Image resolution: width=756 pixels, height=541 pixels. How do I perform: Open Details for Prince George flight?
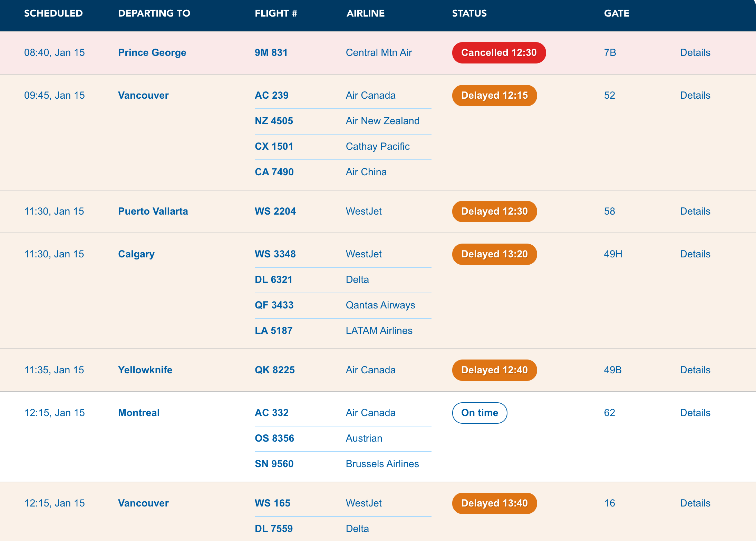click(x=695, y=52)
